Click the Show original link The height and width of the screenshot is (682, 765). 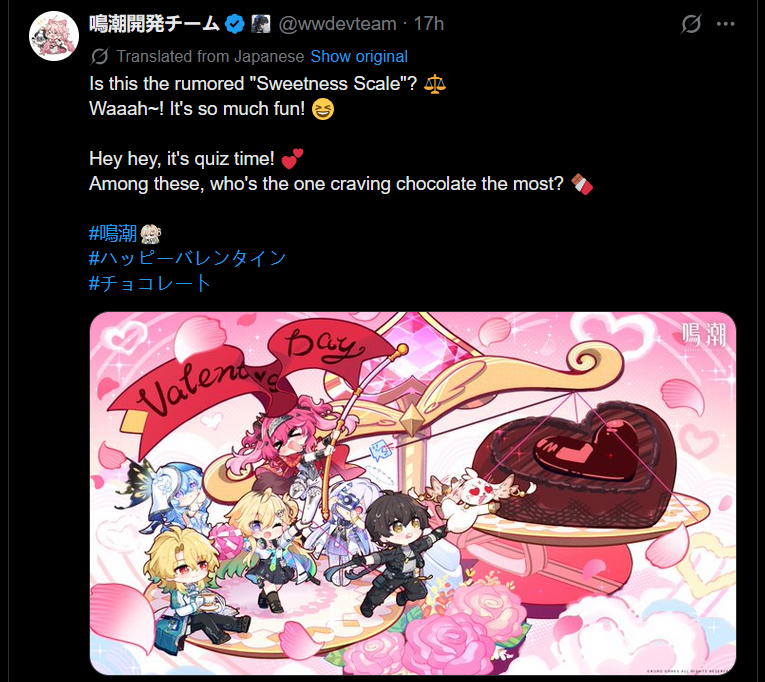(359, 57)
